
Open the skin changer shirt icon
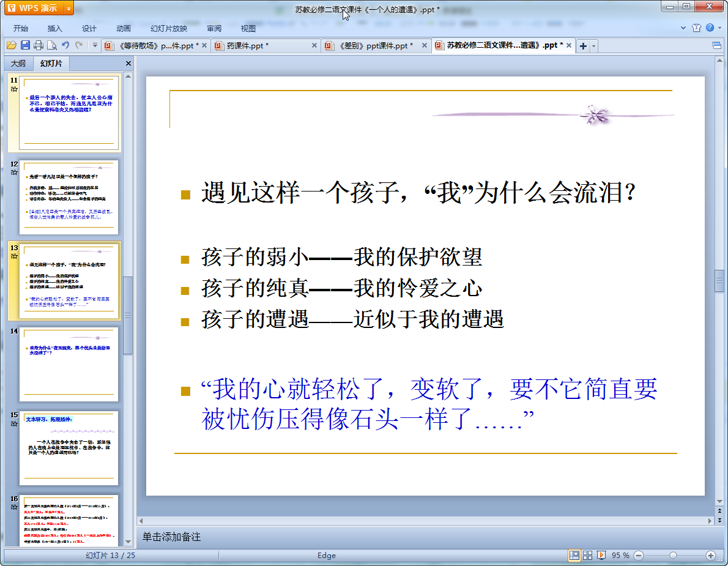point(696,28)
